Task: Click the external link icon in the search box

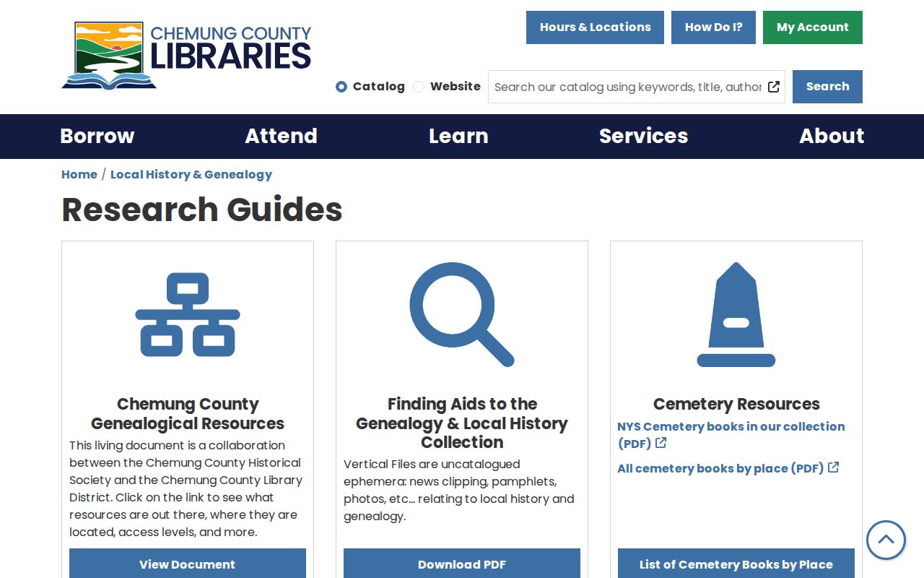Action: [774, 87]
